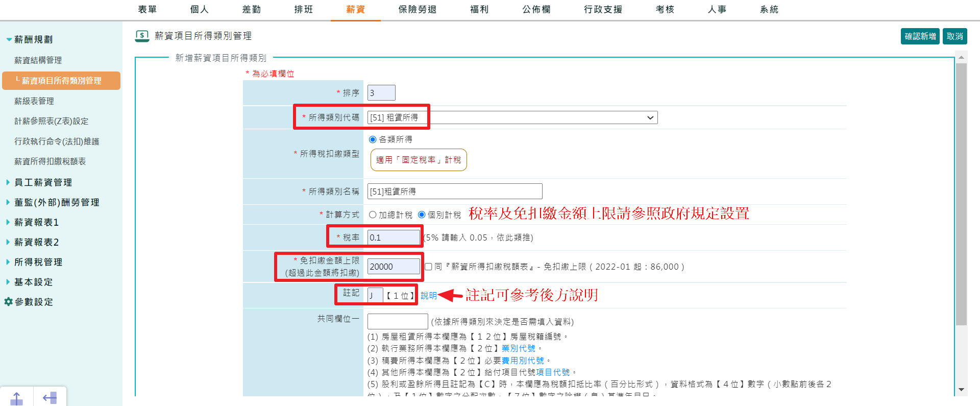Click the gear icon beside 參數設定
This screenshot has width=980, height=406.
point(8,302)
